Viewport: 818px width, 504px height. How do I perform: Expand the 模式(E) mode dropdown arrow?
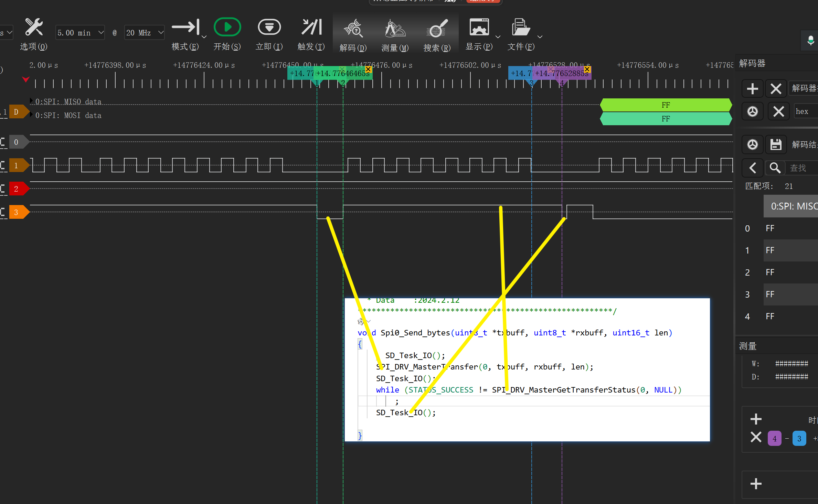point(204,36)
